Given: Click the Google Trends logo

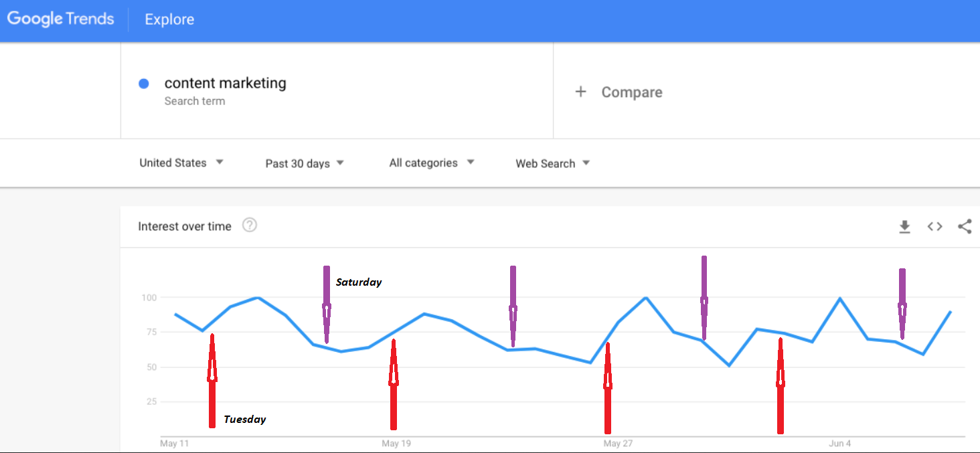Looking at the screenshot, I should click(61, 19).
